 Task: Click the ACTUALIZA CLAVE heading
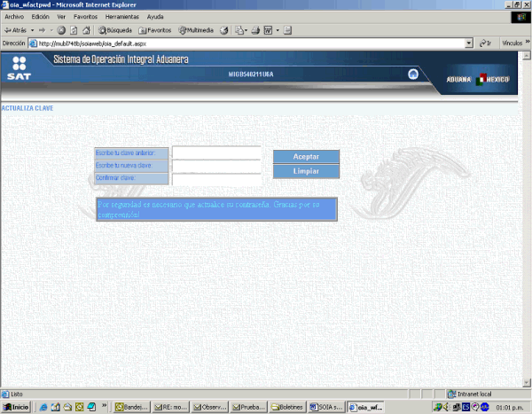point(27,108)
